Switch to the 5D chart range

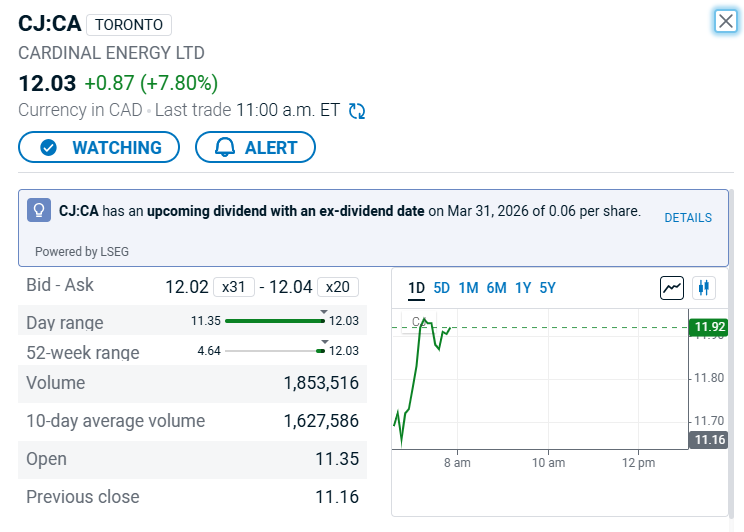[441, 288]
